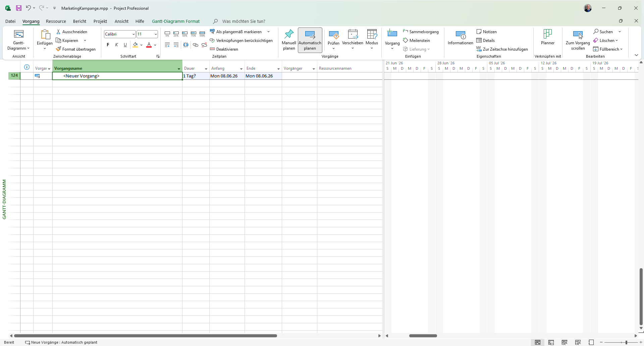Click the Meilenstein diamond icon
This screenshot has width=644, height=346.
click(x=406, y=40)
